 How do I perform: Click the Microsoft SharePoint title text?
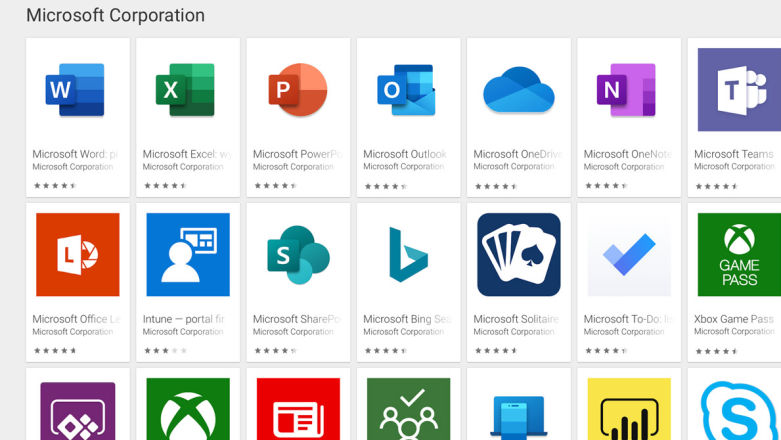click(x=297, y=319)
